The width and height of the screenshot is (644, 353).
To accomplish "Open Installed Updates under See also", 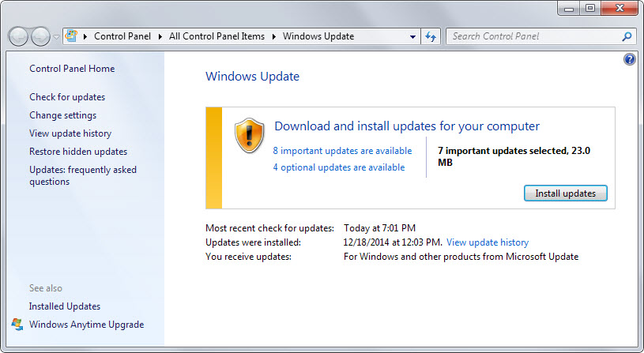I will pyautogui.click(x=65, y=306).
